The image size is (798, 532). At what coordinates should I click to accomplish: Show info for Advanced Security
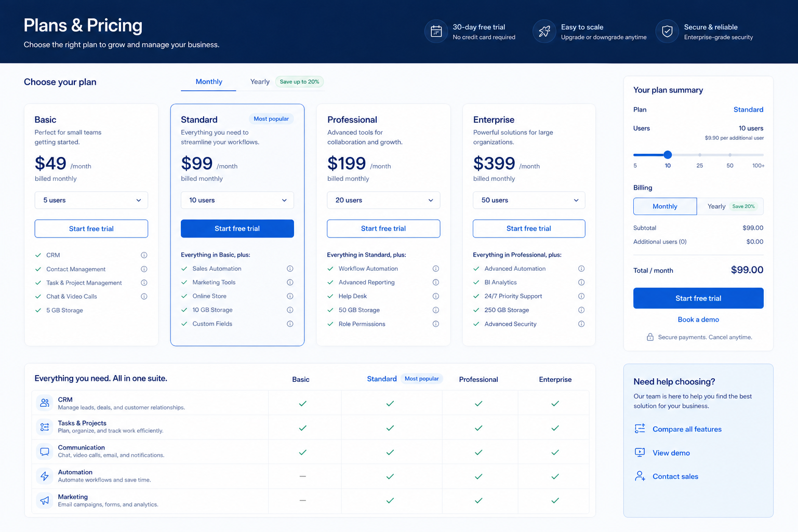coord(581,324)
